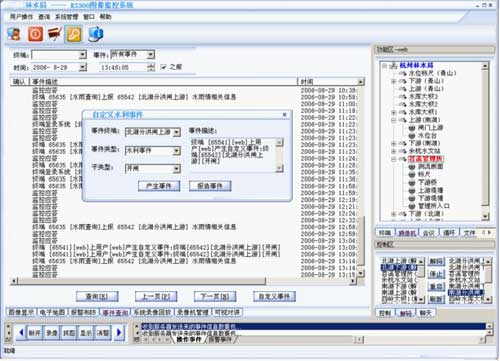Image resolution: width=500 pixels, height=361 pixels.
Task: Select camera node 水位台 in the tree
Action: (427, 136)
